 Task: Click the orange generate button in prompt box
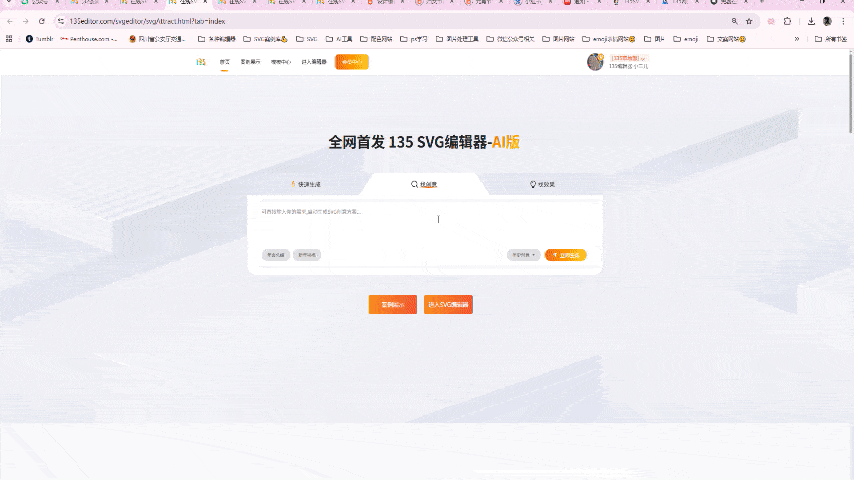566,255
